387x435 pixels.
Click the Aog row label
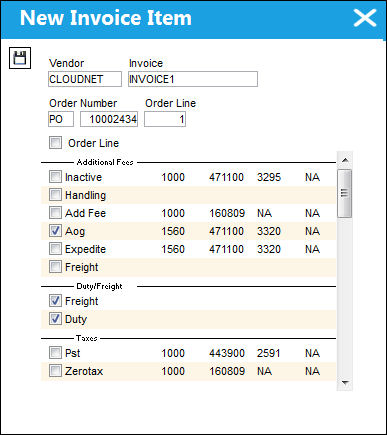(x=75, y=231)
